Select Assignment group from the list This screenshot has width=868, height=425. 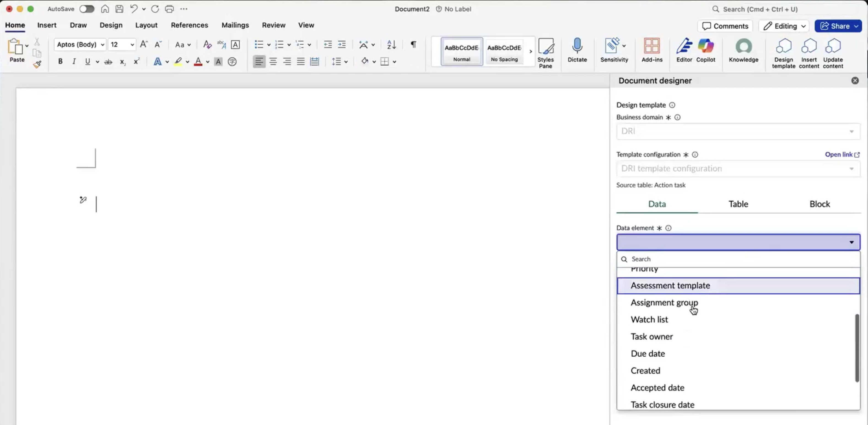738,303
